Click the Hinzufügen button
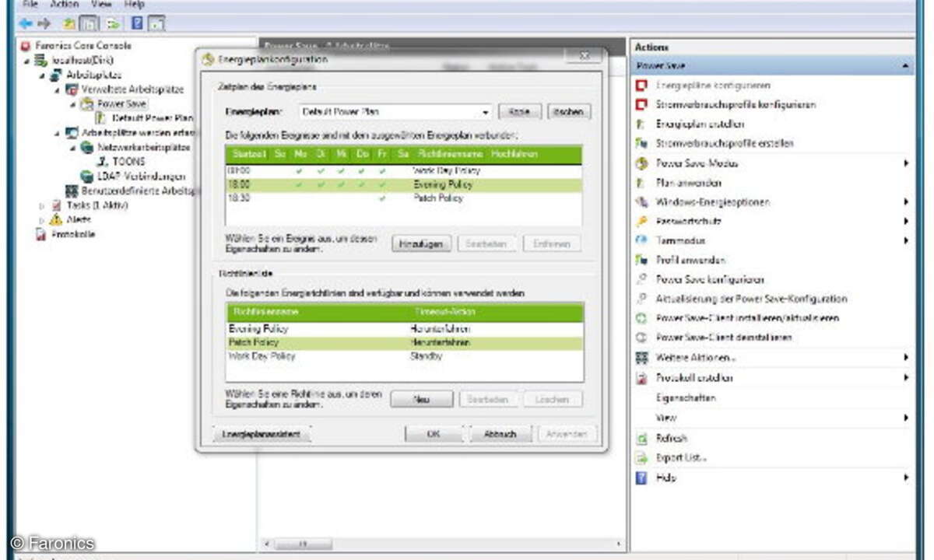The width and height of the screenshot is (934, 560). [421, 244]
